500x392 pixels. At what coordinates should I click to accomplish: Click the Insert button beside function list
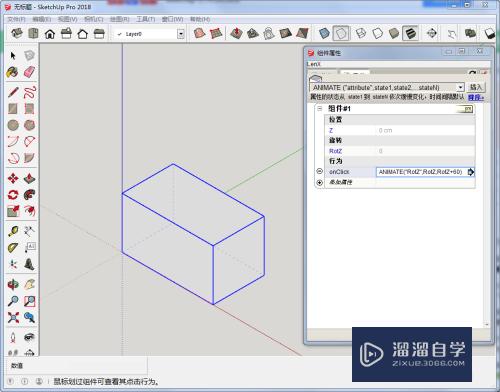476,87
